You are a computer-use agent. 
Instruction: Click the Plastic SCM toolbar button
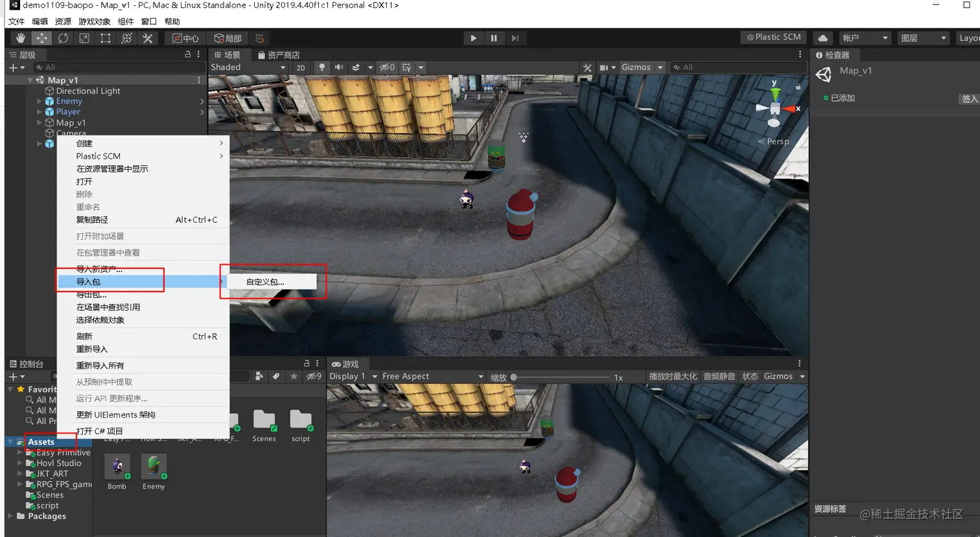pos(774,38)
